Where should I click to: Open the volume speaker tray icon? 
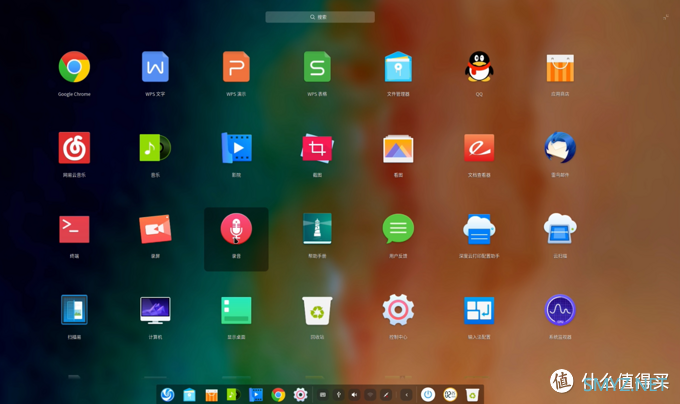(354, 395)
